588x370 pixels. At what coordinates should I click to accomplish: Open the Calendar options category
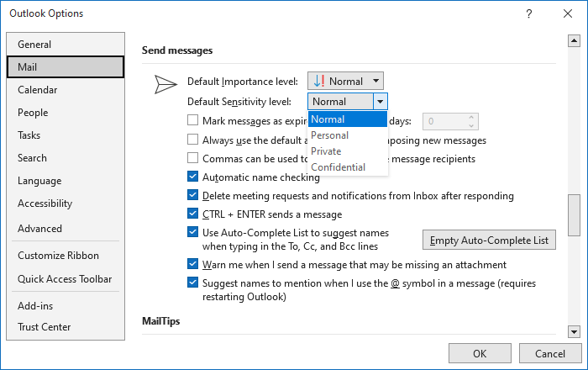(66, 90)
